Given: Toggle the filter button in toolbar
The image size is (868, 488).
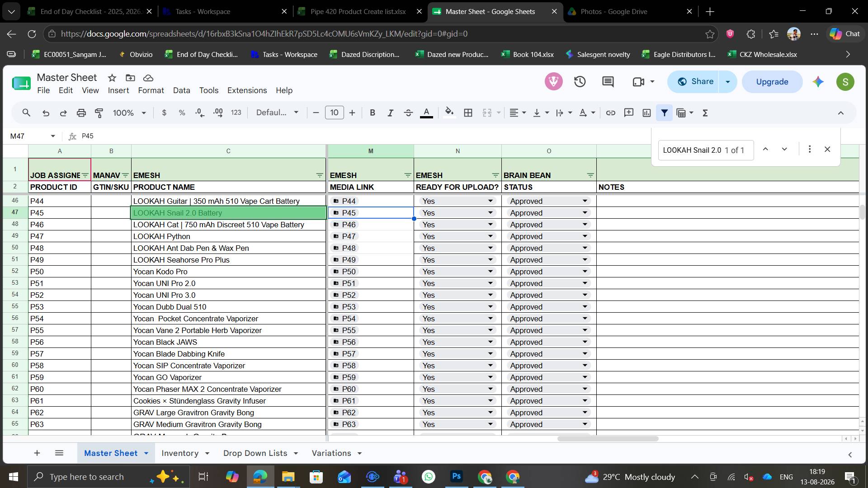Looking at the screenshot, I should pos(665,113).
